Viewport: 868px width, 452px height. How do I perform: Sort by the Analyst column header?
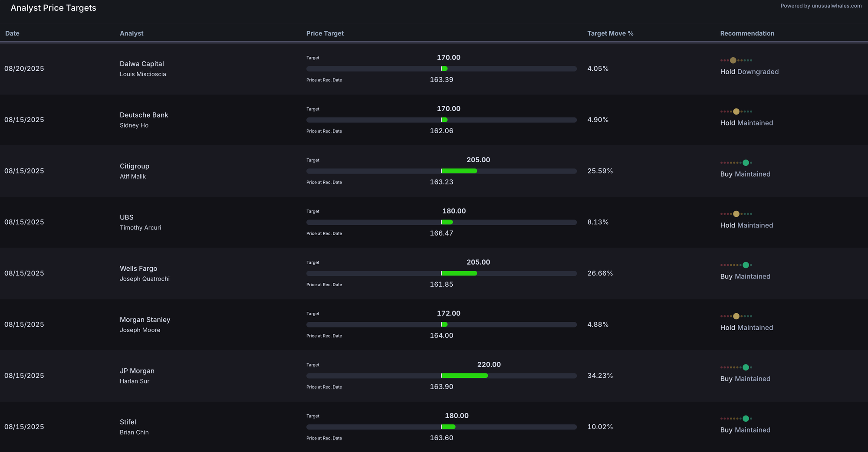(132, 33)
